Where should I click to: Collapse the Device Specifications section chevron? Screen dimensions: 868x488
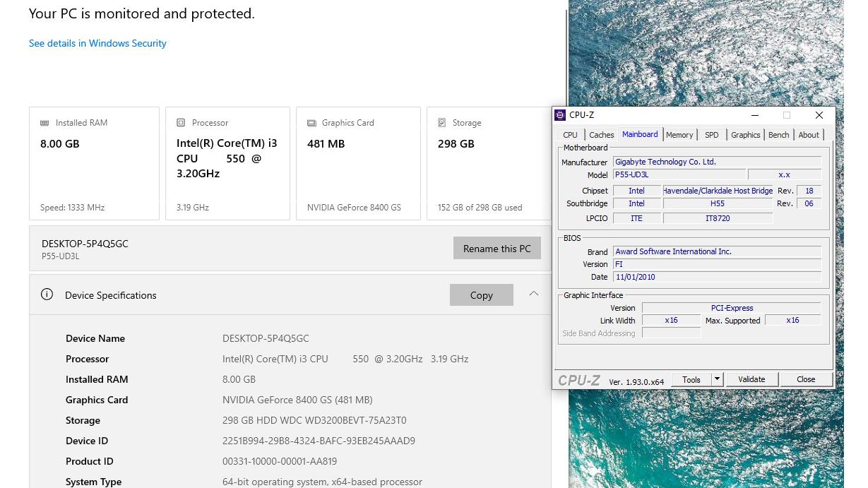(534, 294)
